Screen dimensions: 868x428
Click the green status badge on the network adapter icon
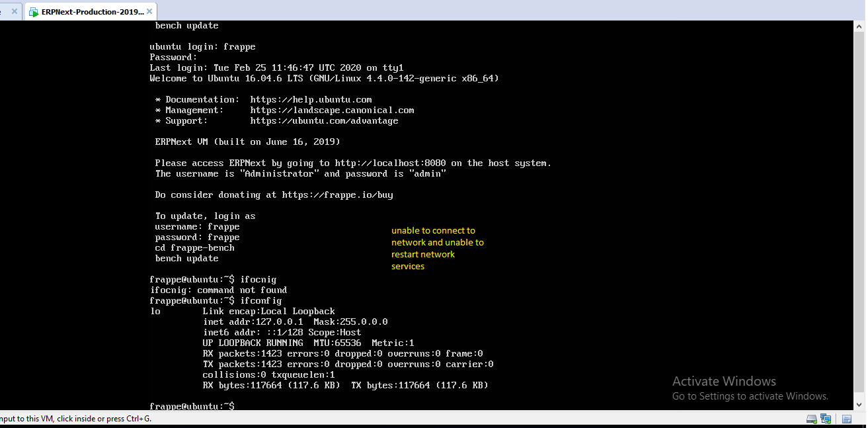click(x=829, y=421)
